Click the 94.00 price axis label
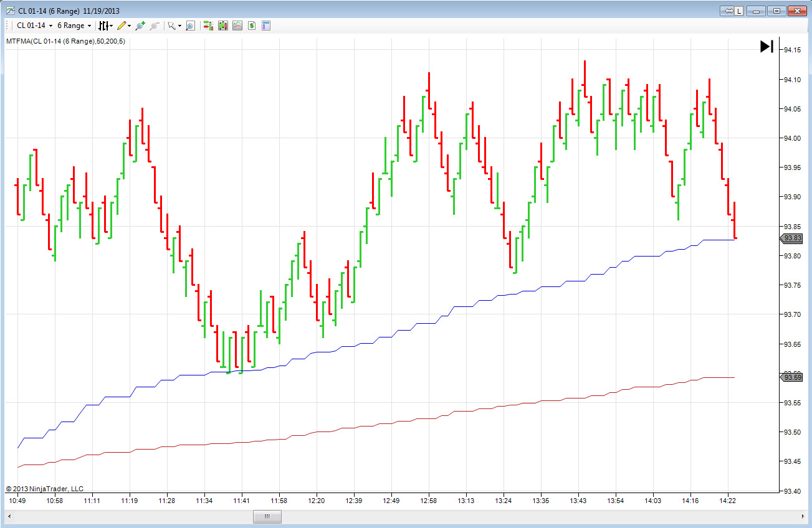812x528 pixels. pos(793,138)
